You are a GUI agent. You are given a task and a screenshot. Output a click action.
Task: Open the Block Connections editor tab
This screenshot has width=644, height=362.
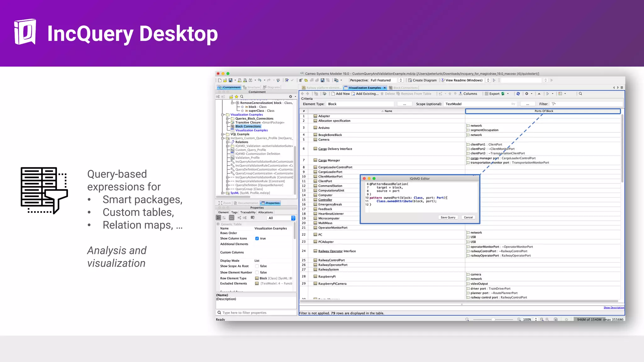tap(403, 88)
